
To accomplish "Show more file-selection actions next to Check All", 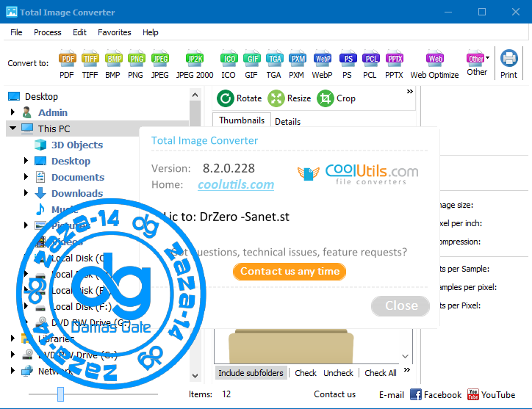I will point(407,369).
